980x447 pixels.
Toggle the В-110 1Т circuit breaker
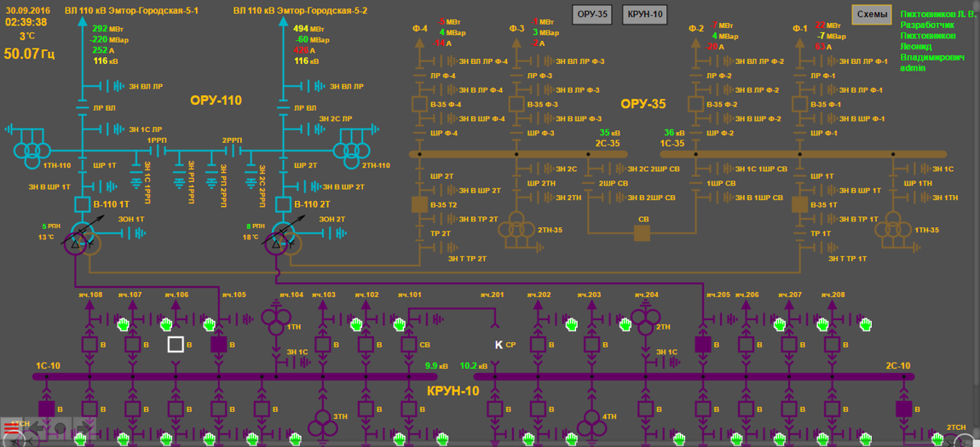tap(82, 204)
